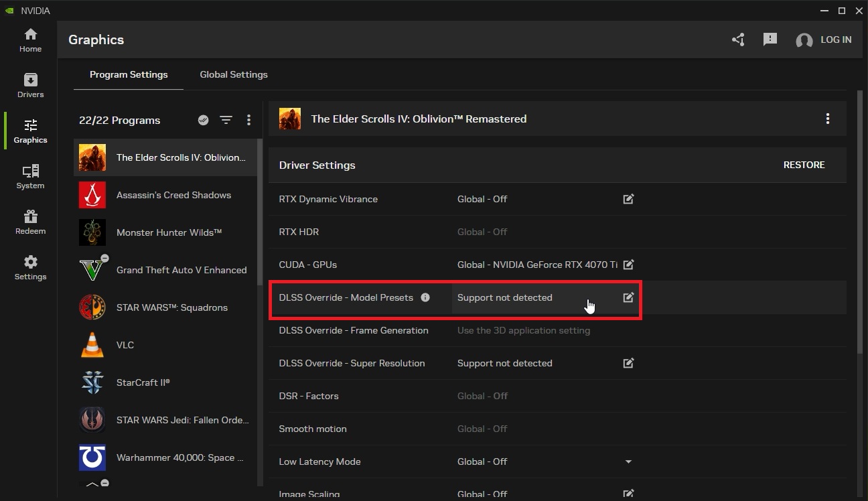Click the '22/22 Programs' label
The height and width of the screenshot is (501, 868).
(x=119, y=121)
